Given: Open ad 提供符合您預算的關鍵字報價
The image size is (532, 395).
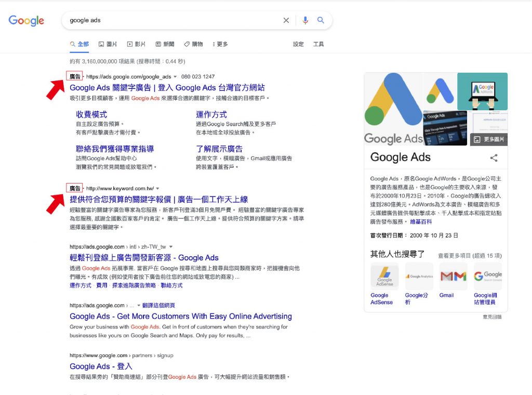Looking at the screenshot, I should pyautogui.click(x=159, y=199).
